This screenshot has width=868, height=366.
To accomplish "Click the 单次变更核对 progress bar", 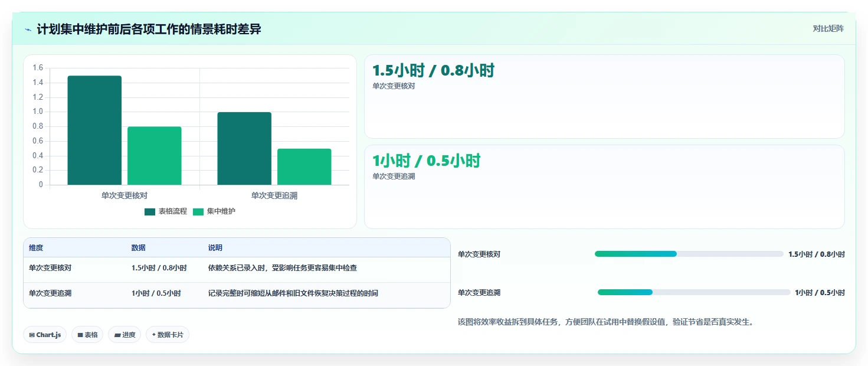I will 689,254.
